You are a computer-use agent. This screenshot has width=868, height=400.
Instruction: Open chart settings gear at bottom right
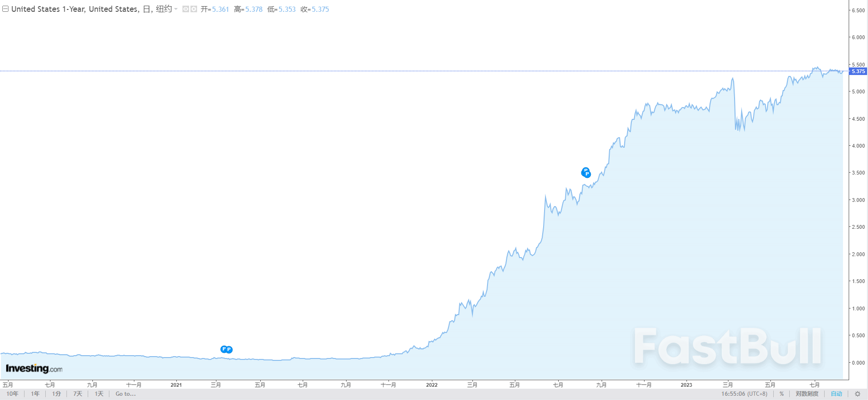[x=858, y=394]
